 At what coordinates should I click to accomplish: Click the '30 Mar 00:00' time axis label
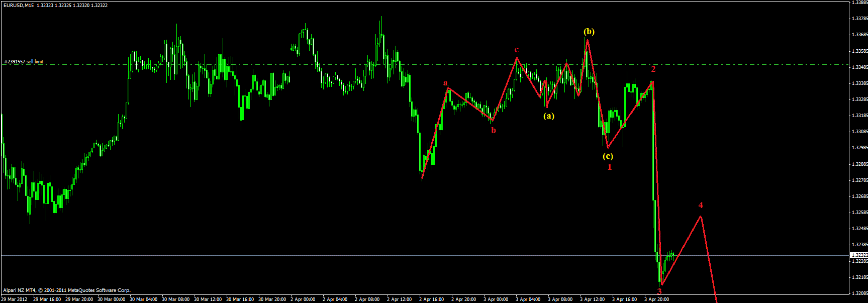click(112, 299)
